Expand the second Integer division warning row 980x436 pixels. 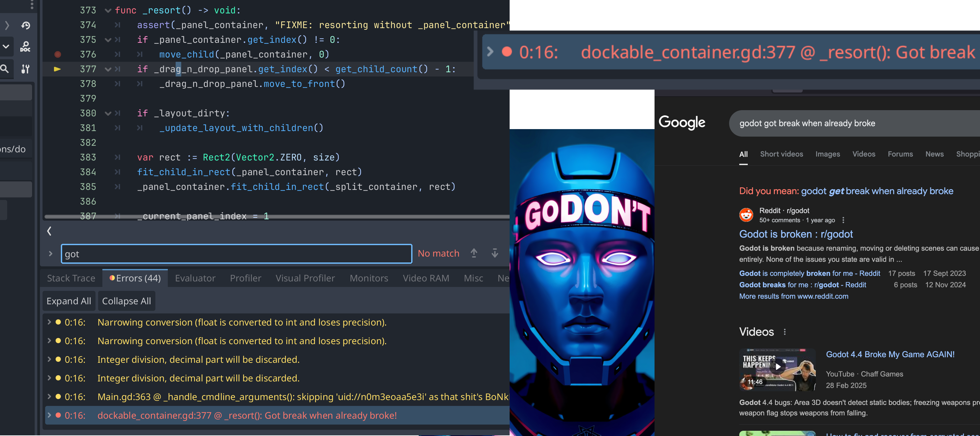49,378
